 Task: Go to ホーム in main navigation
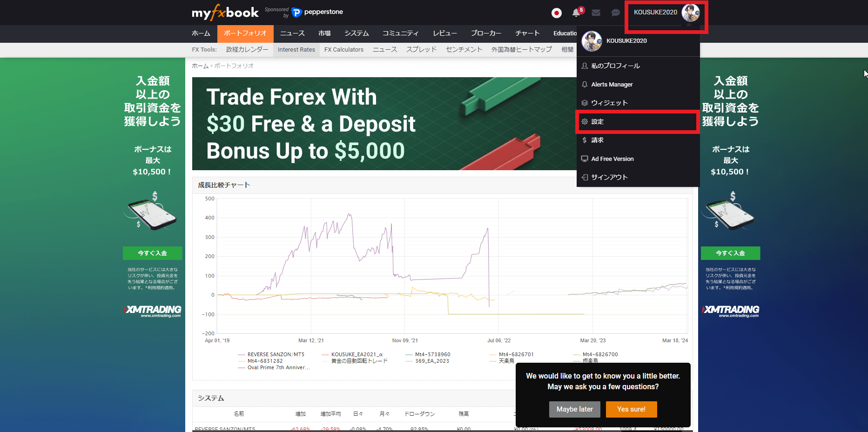(201, 33)
